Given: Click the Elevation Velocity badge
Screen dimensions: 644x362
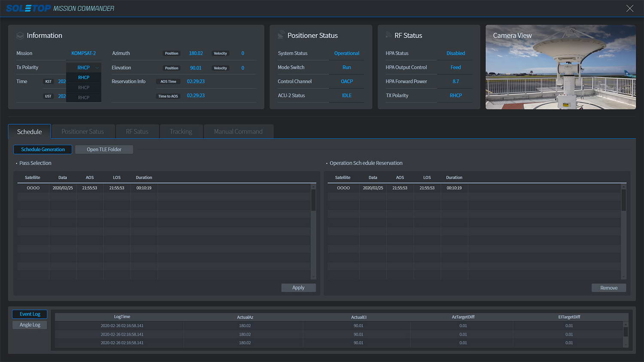Looking at the screenshot, I should 220,68.
